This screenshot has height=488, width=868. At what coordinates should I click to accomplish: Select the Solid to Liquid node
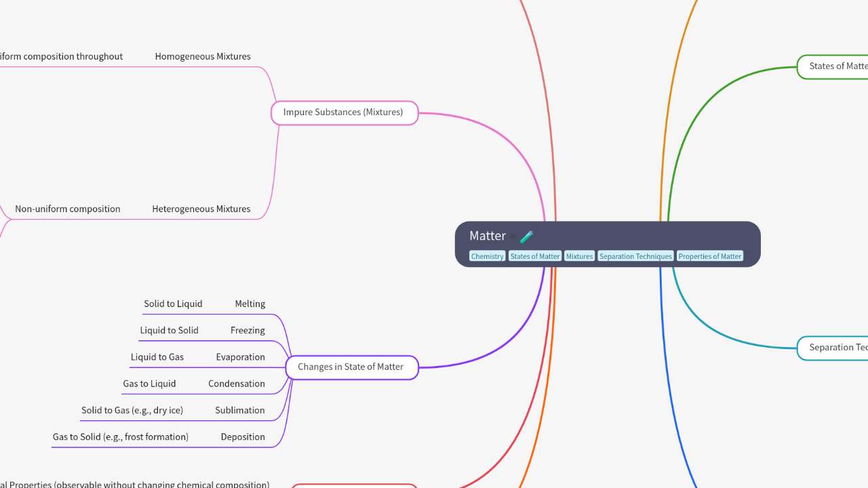173,304
